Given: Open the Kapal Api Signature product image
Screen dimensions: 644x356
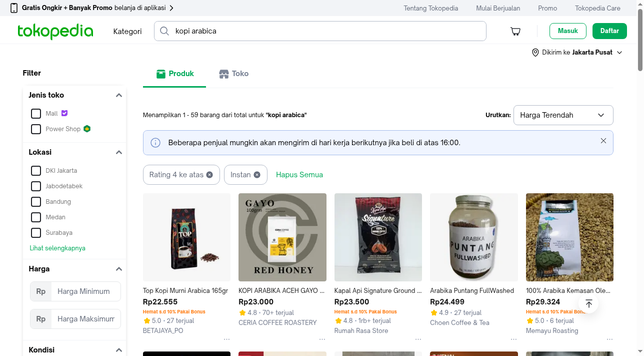Looking at the screenshot, I should click(378, 237).
